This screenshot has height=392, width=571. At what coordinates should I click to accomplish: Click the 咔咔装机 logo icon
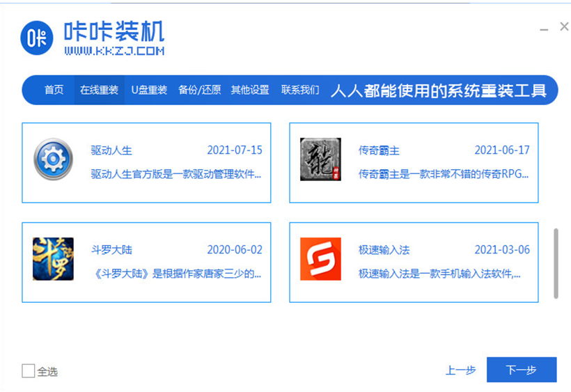37,39
